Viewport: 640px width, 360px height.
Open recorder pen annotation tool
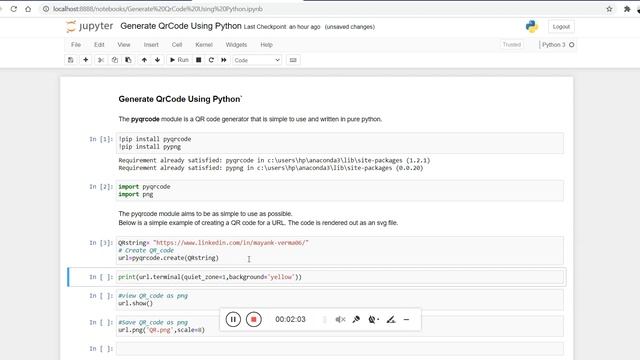pos(391,320)
